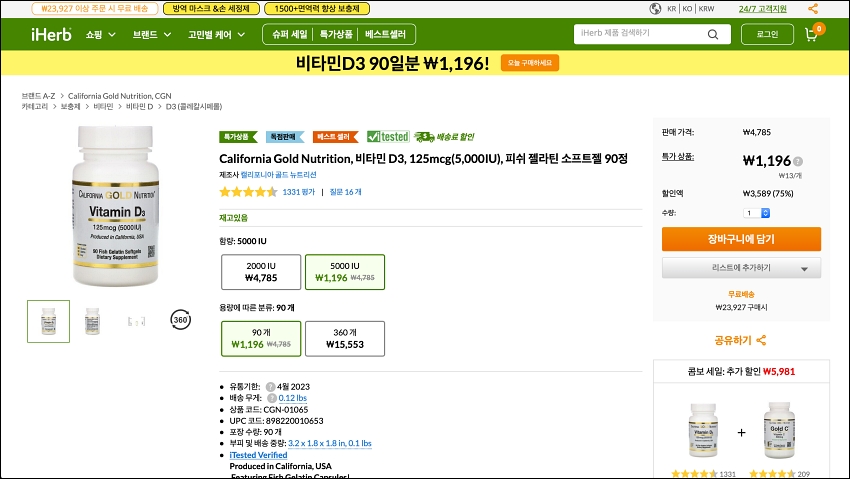Click the search magnifier icon
Screen dimensions: 850x479
click(x=713, y=34)
